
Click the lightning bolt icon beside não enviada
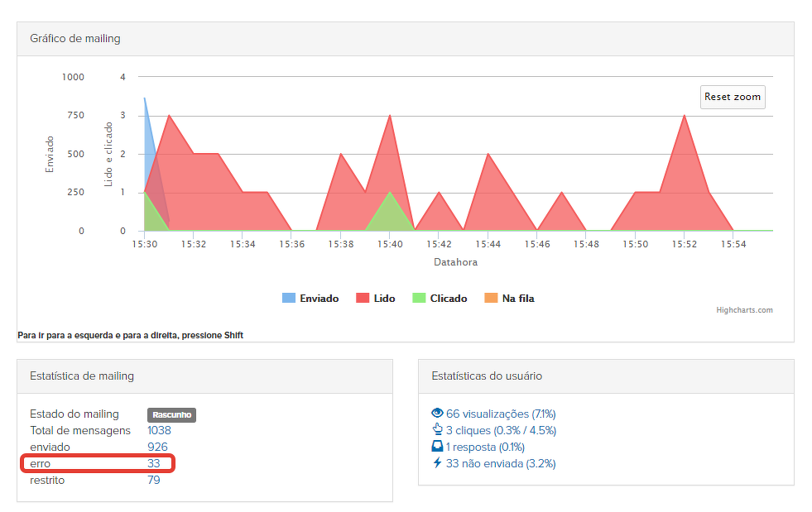(438, 463)
